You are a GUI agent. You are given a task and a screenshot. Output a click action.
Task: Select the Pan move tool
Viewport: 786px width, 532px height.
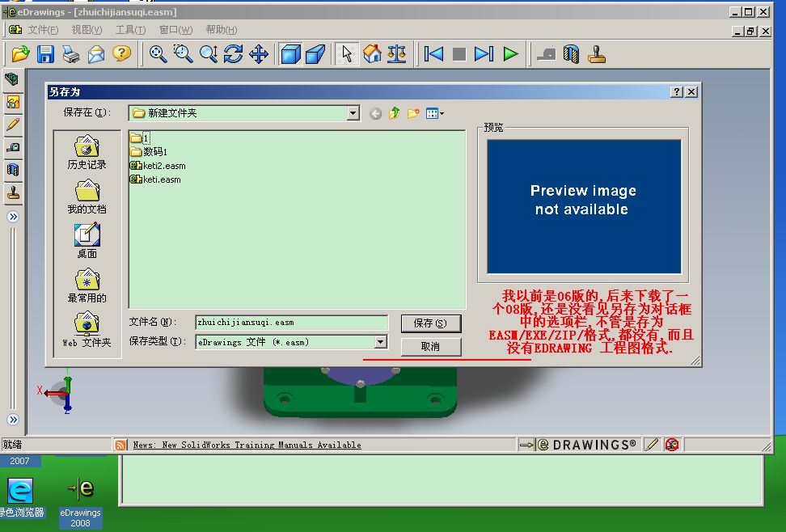click(x=259, y=53)
